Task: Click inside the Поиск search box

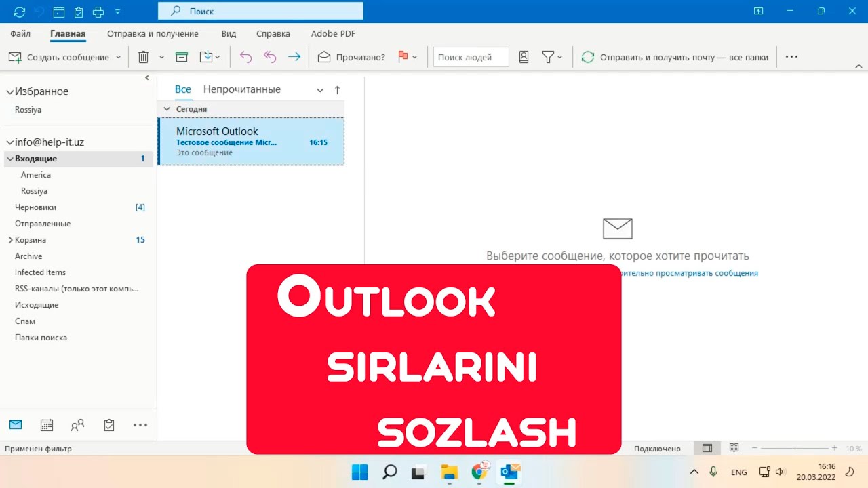Action: (x=260, y=11)
